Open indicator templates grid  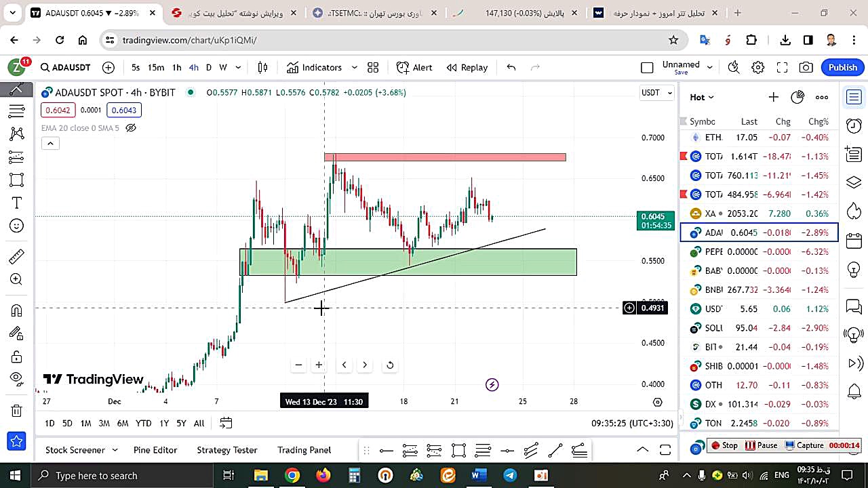point(373,67)
